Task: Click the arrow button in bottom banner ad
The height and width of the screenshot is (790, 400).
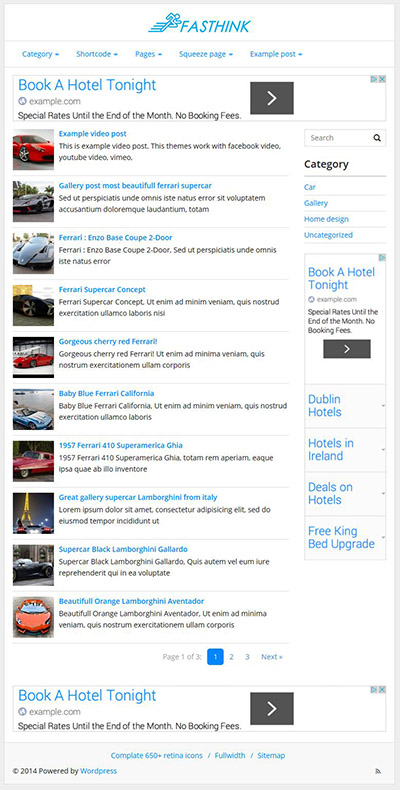Action: 272,708
